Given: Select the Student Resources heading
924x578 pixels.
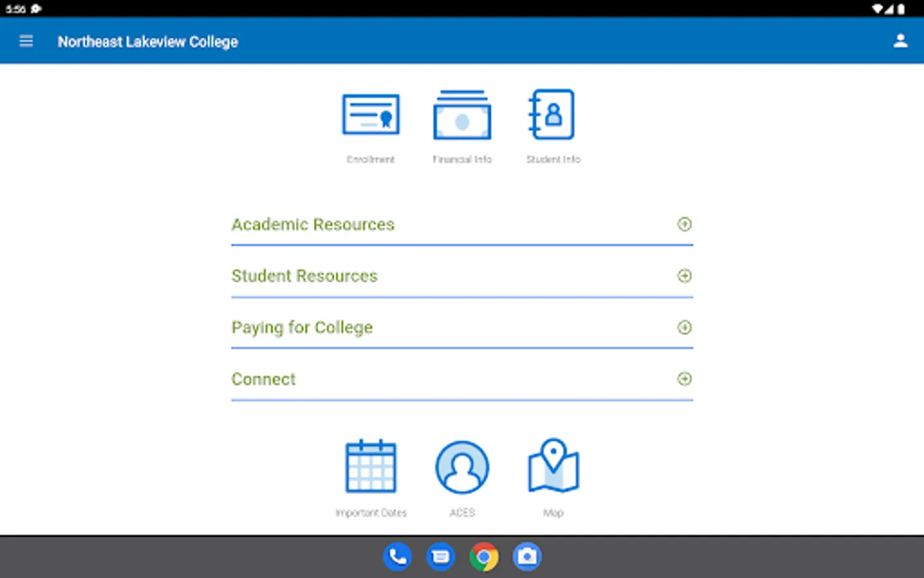Looking at the screenshot, I should point(305,276).
